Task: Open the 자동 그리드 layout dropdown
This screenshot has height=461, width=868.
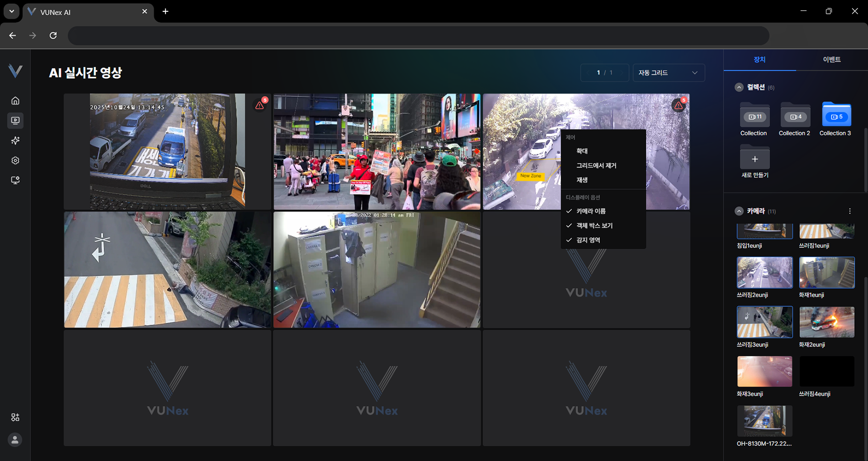Action: point(668,73)
